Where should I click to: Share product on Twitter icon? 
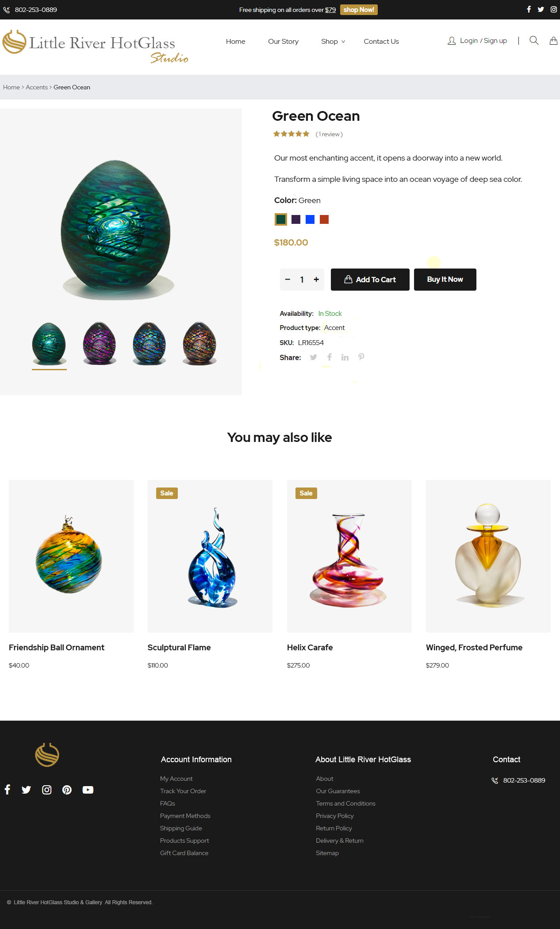[313, 357]
